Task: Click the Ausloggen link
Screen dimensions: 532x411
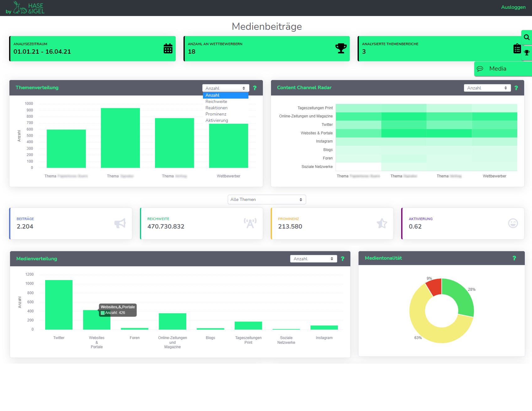Action: tap(513, 7)
